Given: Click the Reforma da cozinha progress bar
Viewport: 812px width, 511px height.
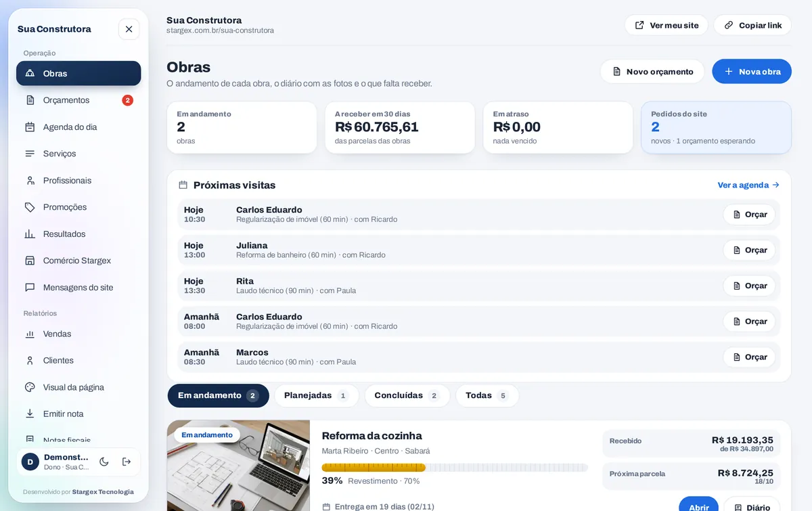Looking at the screenshot, I should (455, 467).
